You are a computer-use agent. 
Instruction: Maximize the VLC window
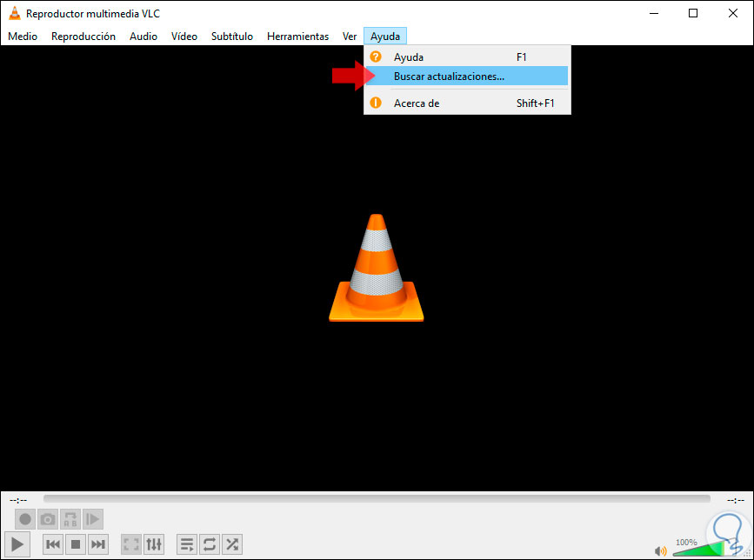pos(693,13)
